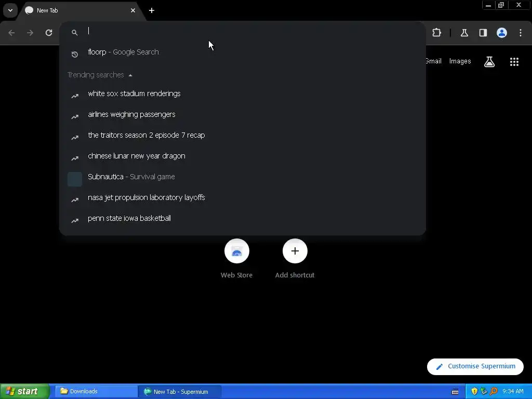Open the Google apps grid

pyautogui.click(x=514, y=62)
